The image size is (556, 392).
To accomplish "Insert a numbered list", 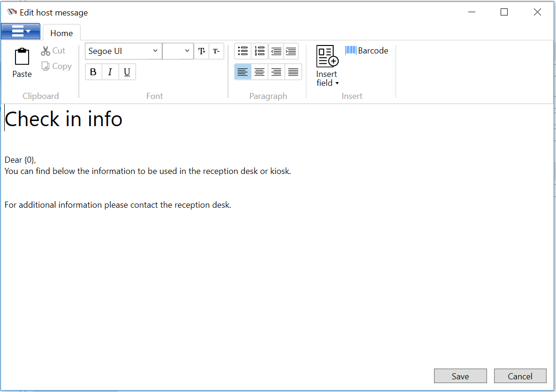I will click(259, 51).
